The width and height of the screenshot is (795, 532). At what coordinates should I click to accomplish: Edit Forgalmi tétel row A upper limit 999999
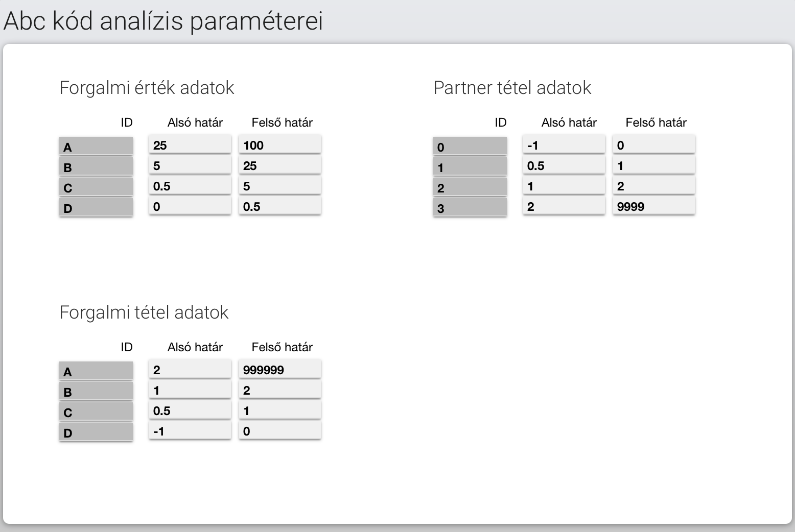(x=280, y=369)
